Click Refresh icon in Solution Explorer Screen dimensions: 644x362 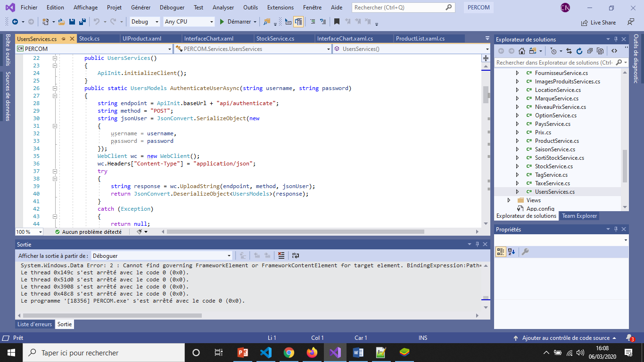click(x=579, y=51)
